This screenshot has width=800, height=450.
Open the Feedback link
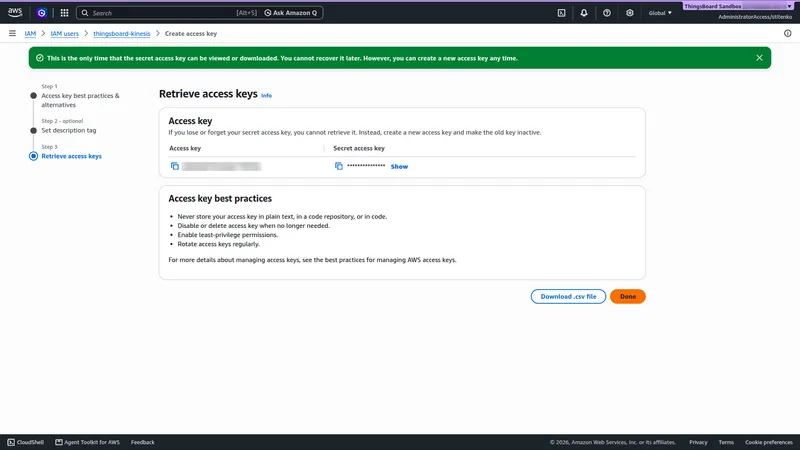coord(142,442)
